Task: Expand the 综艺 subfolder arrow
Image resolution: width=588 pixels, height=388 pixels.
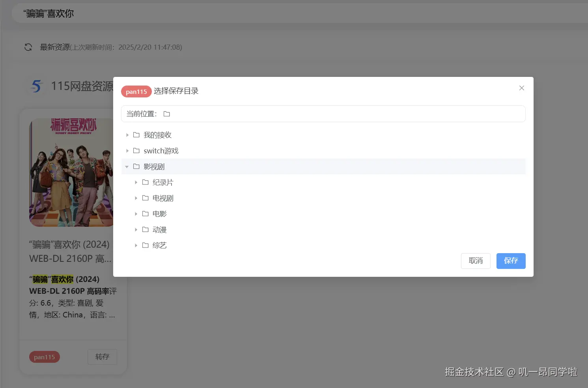Action: (136, 245)
